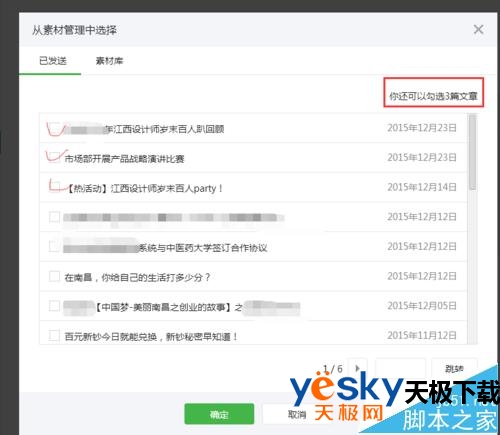Check the 江西设计师岁末百人趴回顾 article checkbox
The height and width of the screenshot is (435, 500).
click(55, 128)
